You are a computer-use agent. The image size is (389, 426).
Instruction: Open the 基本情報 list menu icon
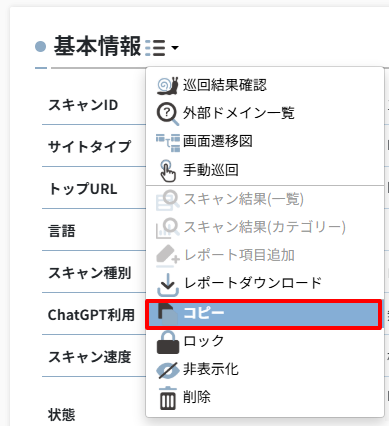click(x=155, y=47)
